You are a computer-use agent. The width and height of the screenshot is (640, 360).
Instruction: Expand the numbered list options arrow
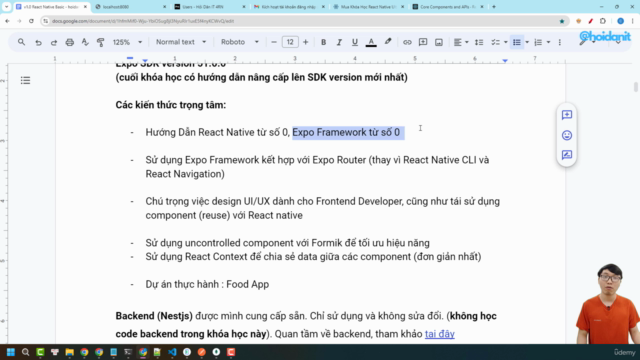(x=548, y=42)
